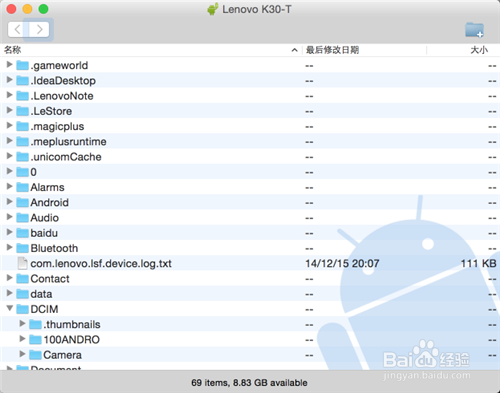Image resolution: width=500 pixels, height=393 pixels.
Task: Select the Contact folder icon
Action: [23, 278]
